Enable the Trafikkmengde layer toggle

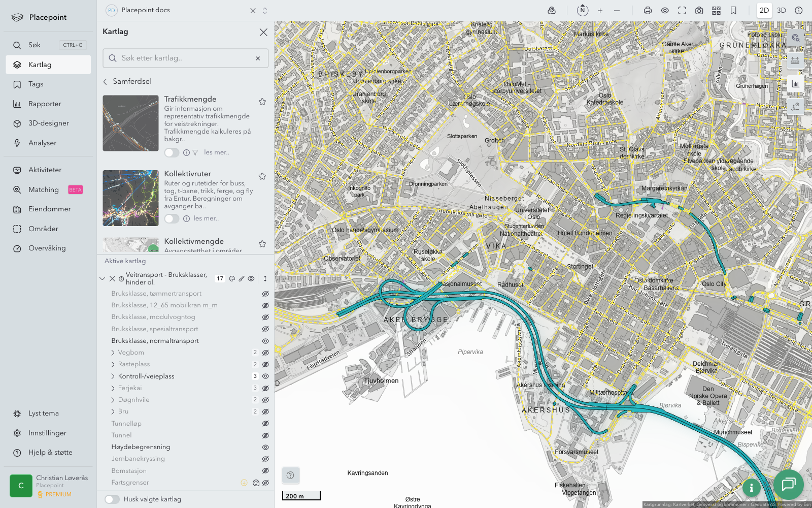click(x=172, y=152)
